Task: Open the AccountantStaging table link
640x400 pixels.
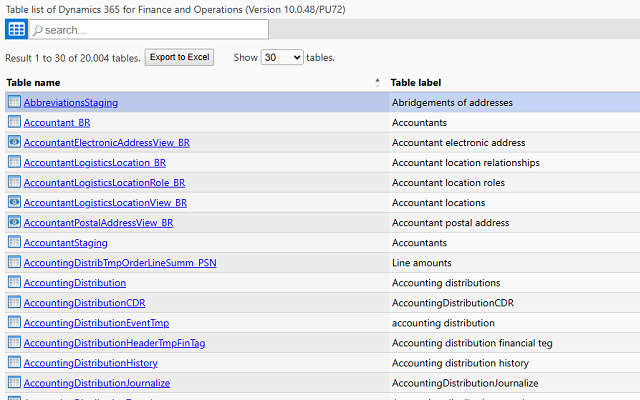Action: click(x=65, y=243)
